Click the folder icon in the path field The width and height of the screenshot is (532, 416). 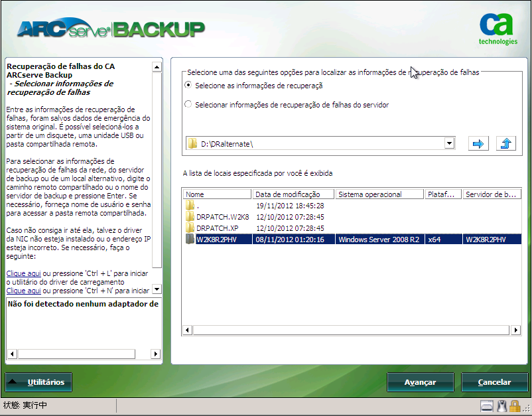point(193,143)
